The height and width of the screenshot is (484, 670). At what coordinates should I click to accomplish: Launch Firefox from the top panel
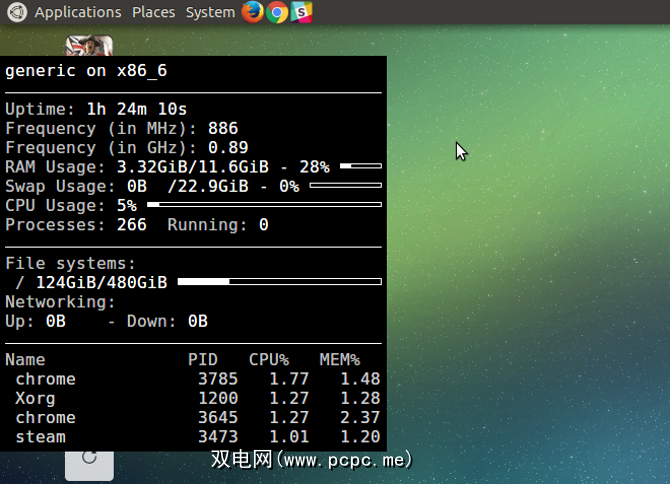coord(253,12)
